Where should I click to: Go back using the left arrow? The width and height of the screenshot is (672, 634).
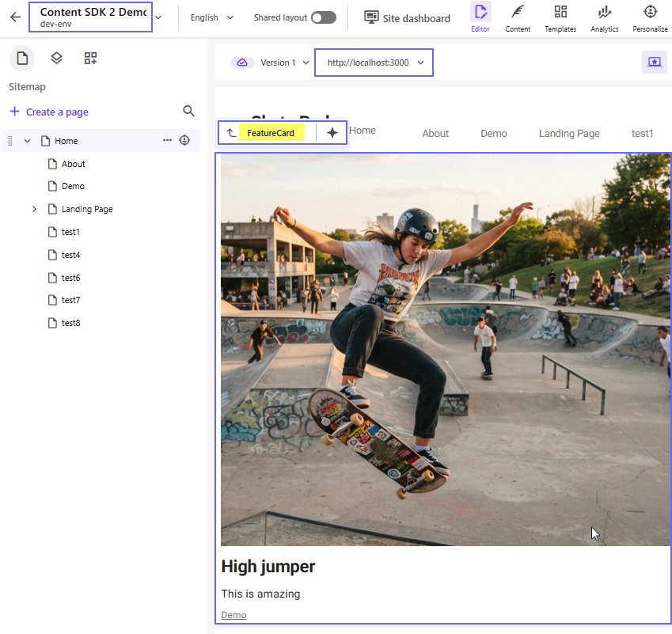15,17
